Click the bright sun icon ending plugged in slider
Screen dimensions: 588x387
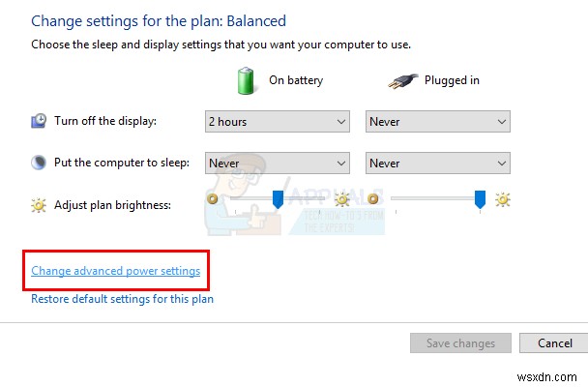point(502,200)
